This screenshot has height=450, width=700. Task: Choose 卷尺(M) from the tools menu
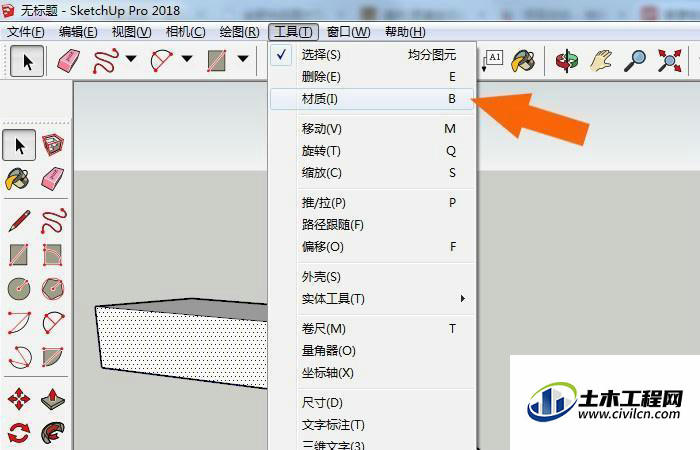[371, 329]
